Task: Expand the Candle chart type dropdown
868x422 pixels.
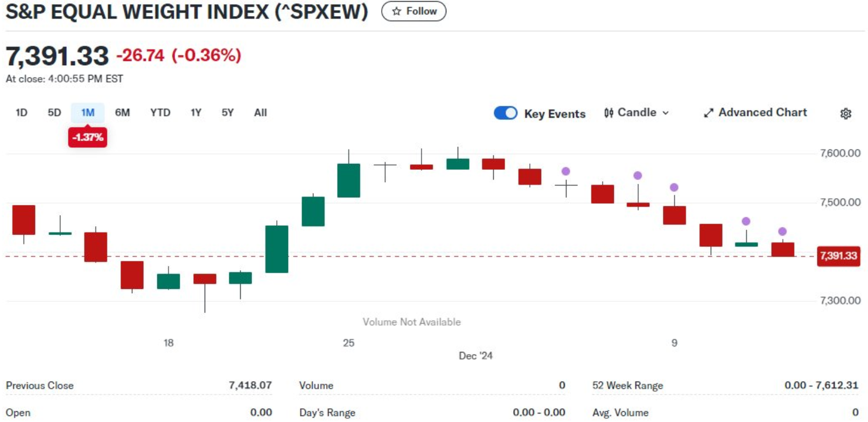Action: coord(666,113)
